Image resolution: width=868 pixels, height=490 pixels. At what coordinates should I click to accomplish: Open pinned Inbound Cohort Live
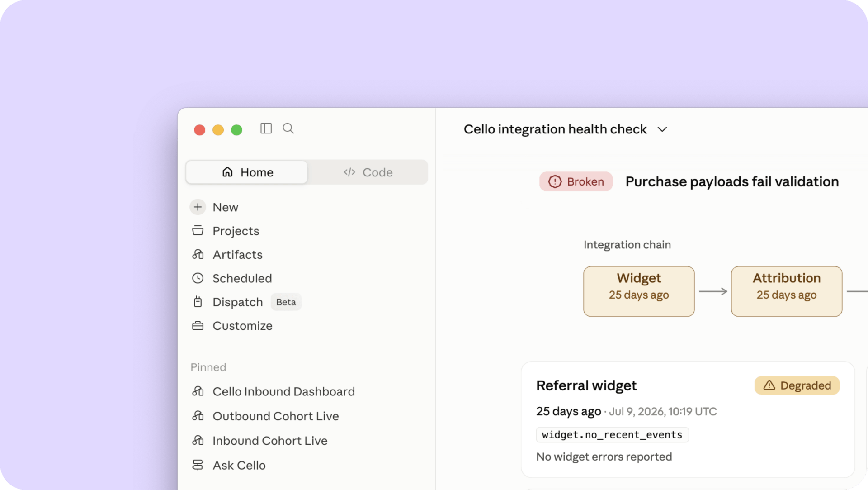pos(270,441)
